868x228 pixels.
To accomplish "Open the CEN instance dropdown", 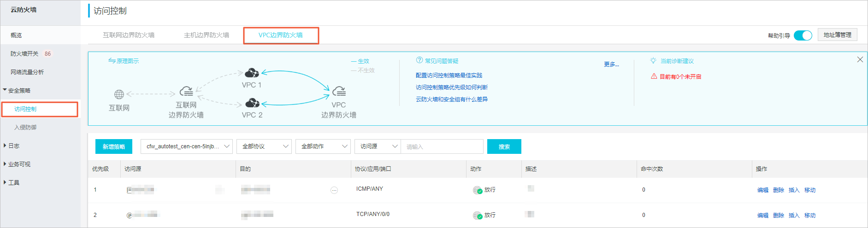I will point(186,146).
